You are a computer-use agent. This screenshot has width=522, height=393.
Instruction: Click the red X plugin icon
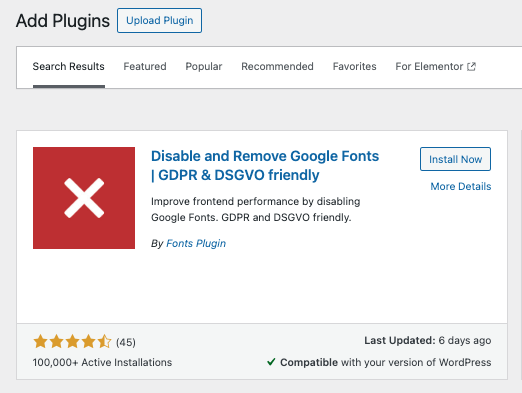click(84, 198)
